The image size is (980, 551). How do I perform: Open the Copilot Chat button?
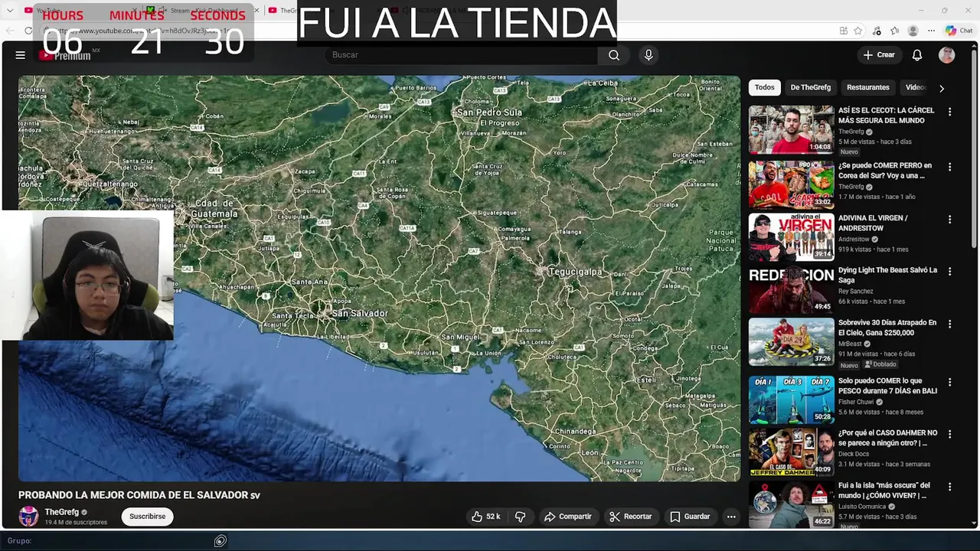(x=959, y=31)
